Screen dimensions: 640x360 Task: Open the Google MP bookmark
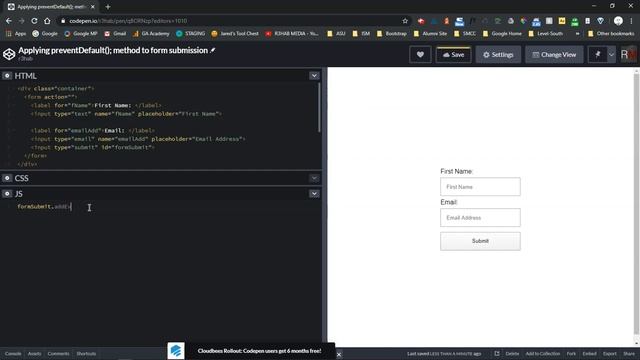[81, 33]
